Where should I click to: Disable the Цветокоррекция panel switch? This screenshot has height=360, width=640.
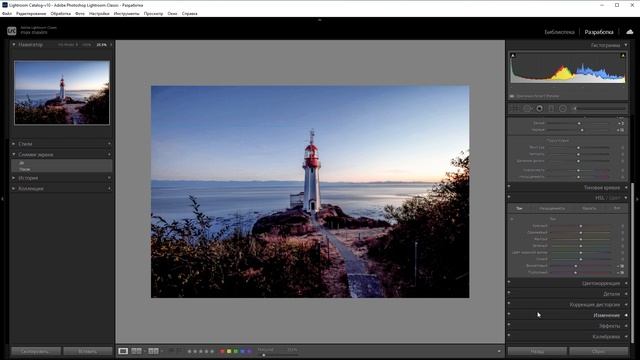(509, 282)
